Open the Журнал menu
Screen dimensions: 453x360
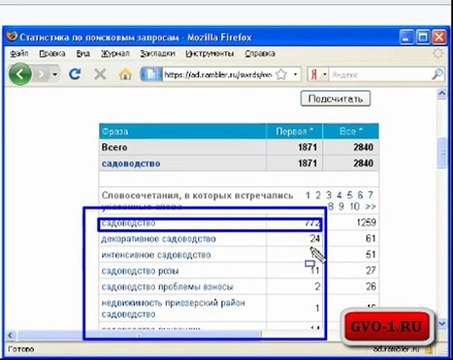pyautogui.click(x=115, y=53)
